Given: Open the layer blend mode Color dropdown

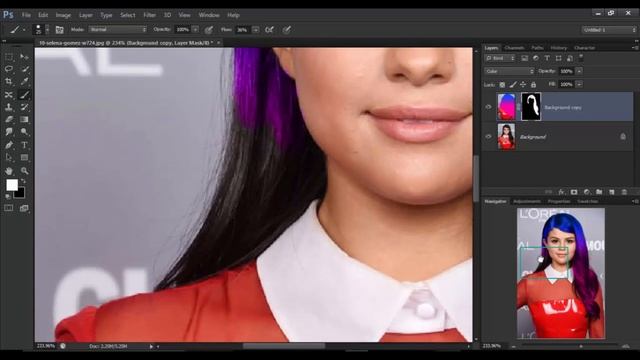Looking at the screenshot, I should click(509, 71).
